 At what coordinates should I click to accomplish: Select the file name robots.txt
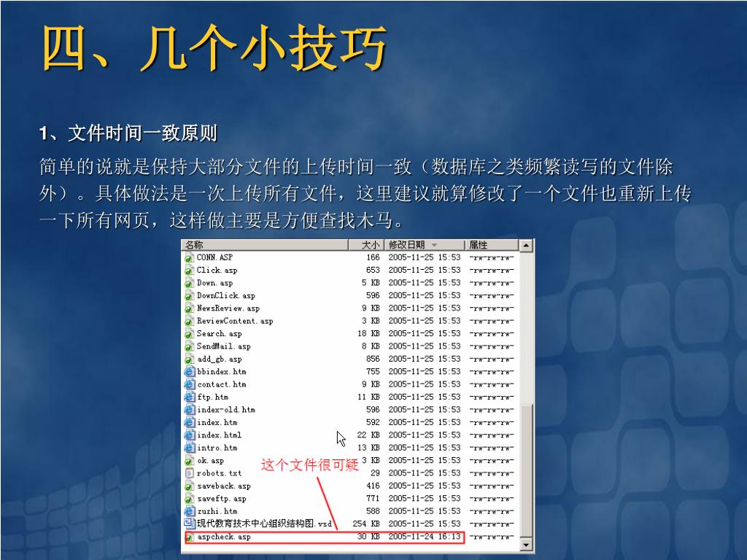coord(219,473)
